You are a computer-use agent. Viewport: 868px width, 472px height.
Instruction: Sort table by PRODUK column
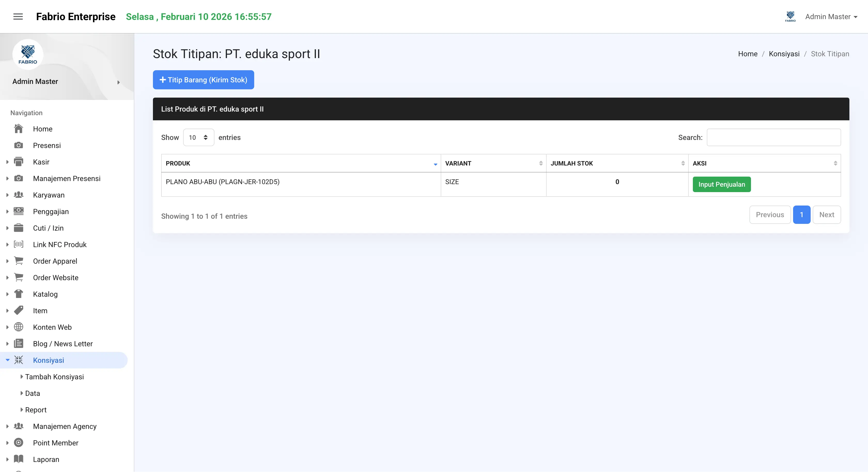click(301, 163)
